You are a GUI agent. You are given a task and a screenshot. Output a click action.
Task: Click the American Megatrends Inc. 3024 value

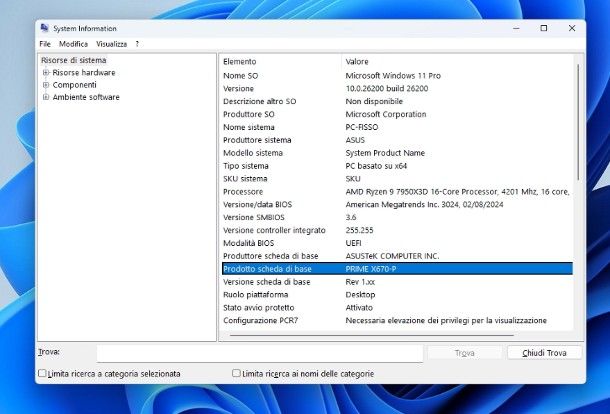coord(424,204)
